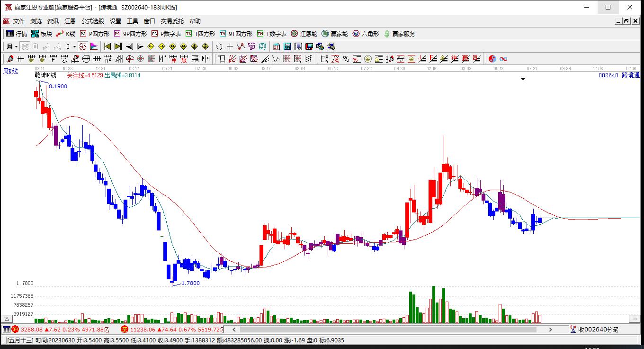Select the percent sign drawing tool
Screen dimensions: 644x349
[x=346, y=59]
